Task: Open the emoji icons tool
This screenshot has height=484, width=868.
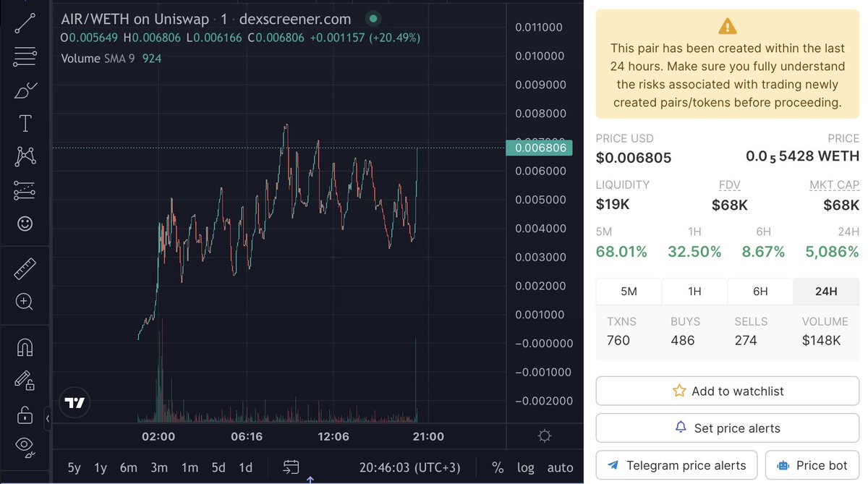Action: 25,224
